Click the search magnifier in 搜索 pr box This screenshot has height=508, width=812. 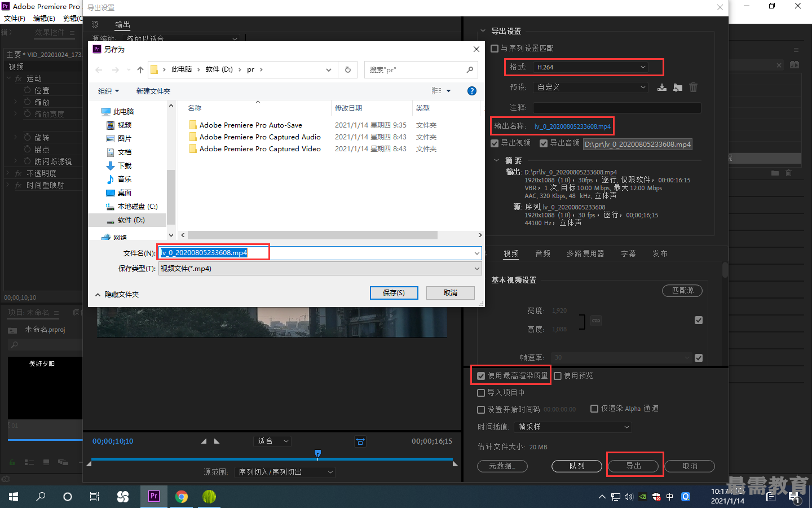click(x=470, y=70)
